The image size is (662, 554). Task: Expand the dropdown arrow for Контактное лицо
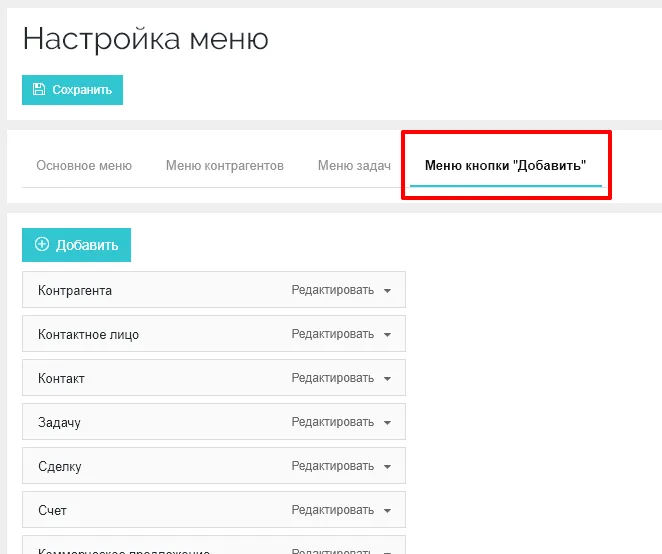387,335
